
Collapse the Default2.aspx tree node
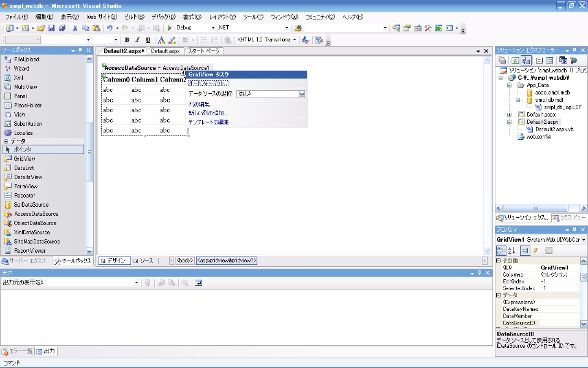pyautogui.click(x=509, y=122)
